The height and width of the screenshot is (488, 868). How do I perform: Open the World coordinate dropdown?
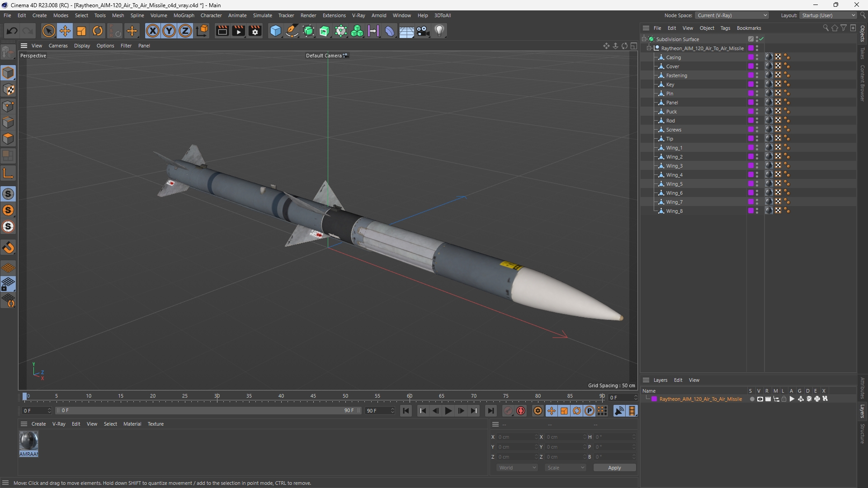[x=517, y=468]
